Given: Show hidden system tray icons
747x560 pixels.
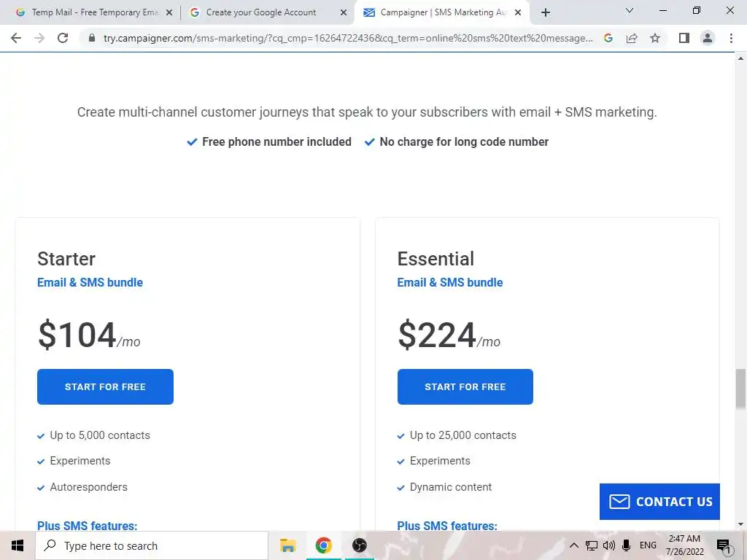Looking at the screenshot, I should click(574, 545).
